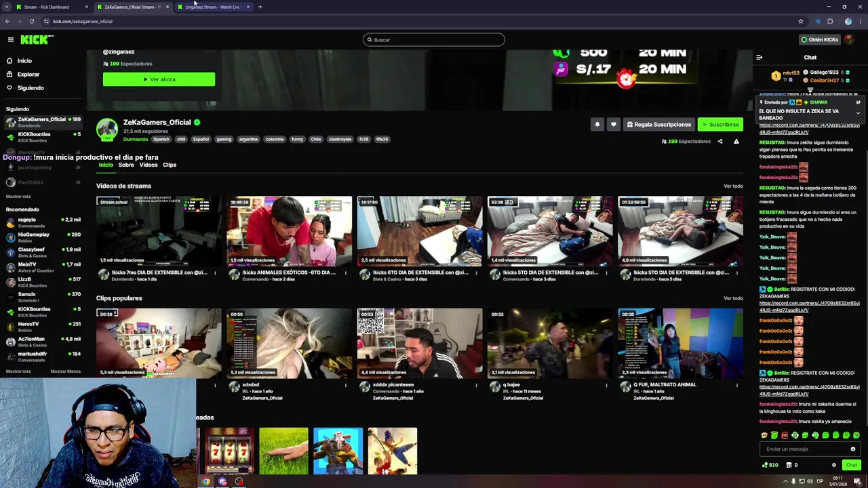This screenshot has width=868, height=488.
Task: Switch to zingaraez Stream browser tab
Action: point(212,7)
